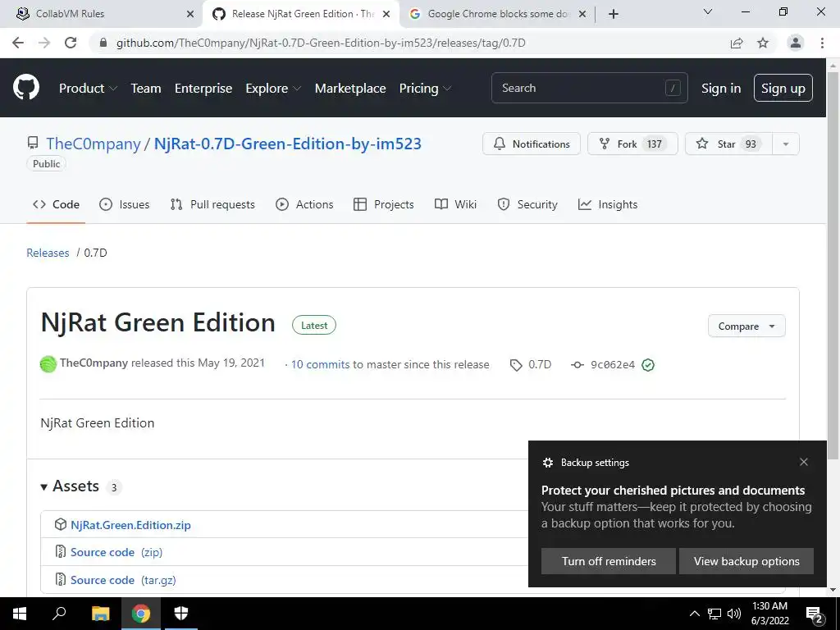The width and height of the screenshot is (840, 630).
Task: Expand the Product dropdown menu
Action: pos(88,89)
